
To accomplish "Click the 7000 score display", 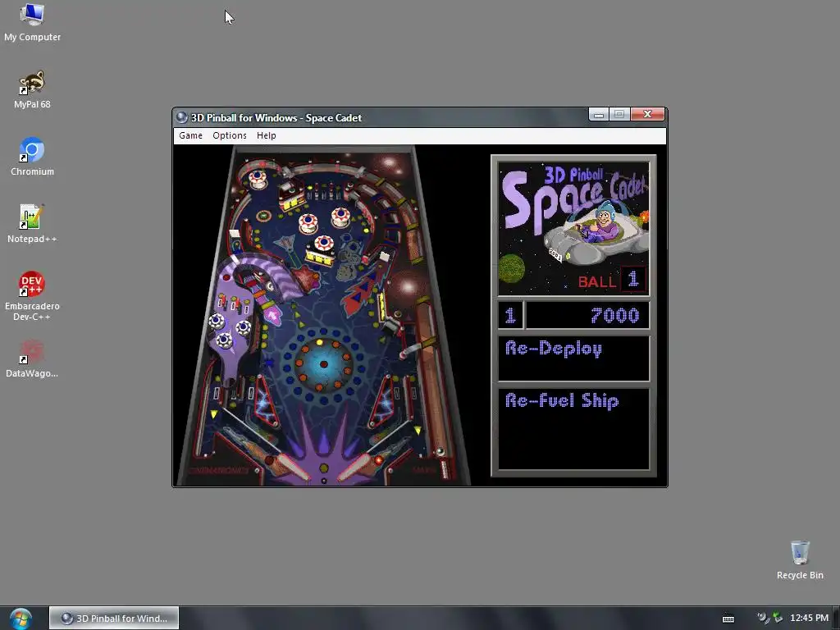I will click(587, 315).
